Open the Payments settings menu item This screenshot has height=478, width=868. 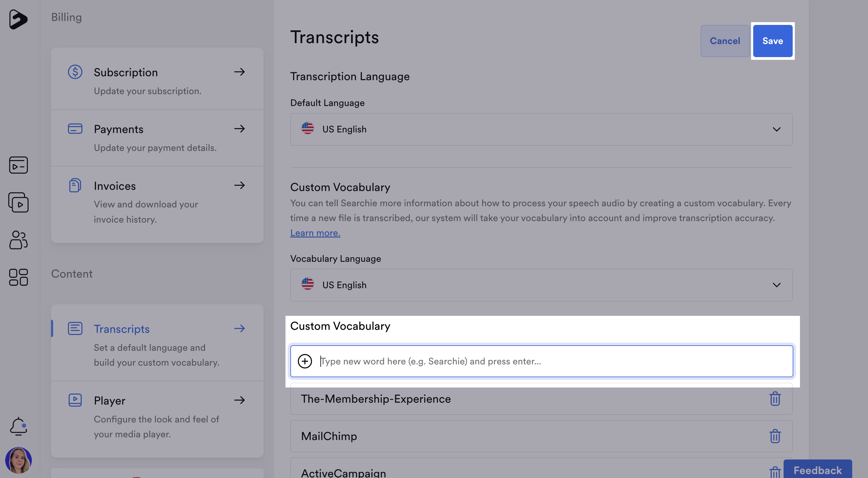point(157,138)
